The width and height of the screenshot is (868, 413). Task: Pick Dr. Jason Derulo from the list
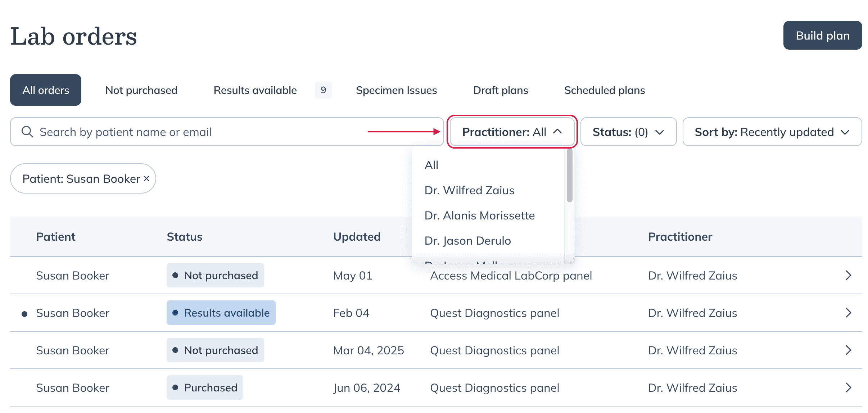pos(467,240)
